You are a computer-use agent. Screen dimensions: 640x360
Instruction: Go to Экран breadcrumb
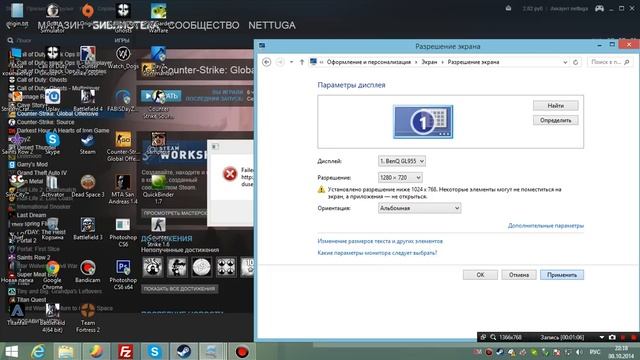429,62
